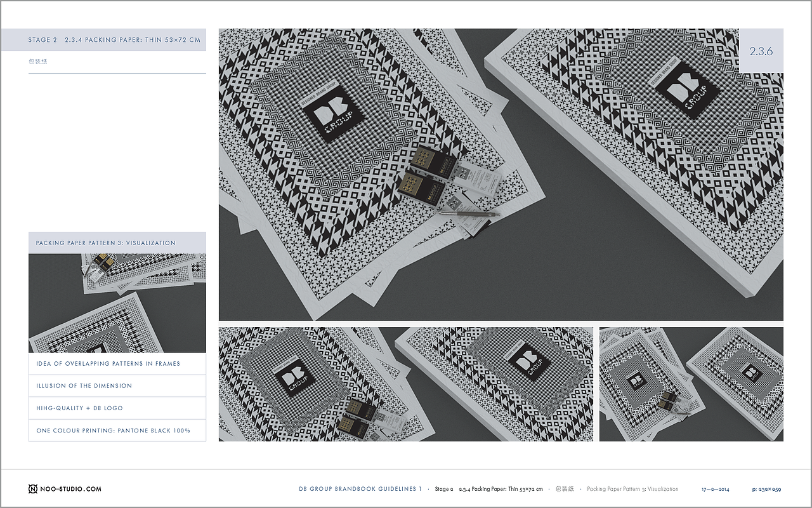Open the small thumbnail under Pattern 3 header

[117, 303]
